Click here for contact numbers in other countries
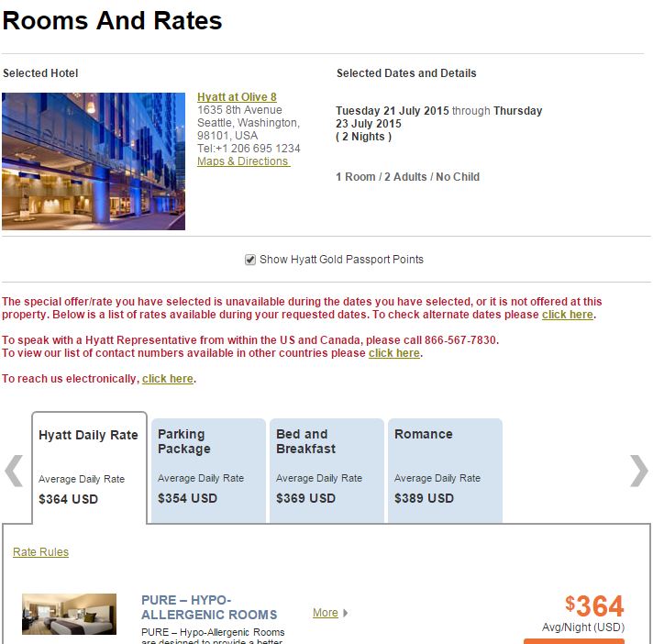The image size is (653, 644). [394, 353]
